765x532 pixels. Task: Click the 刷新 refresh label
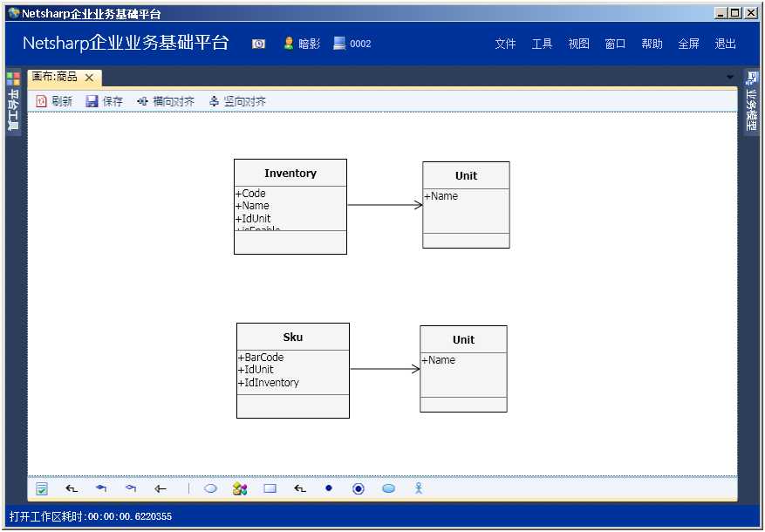coord(62,101)
